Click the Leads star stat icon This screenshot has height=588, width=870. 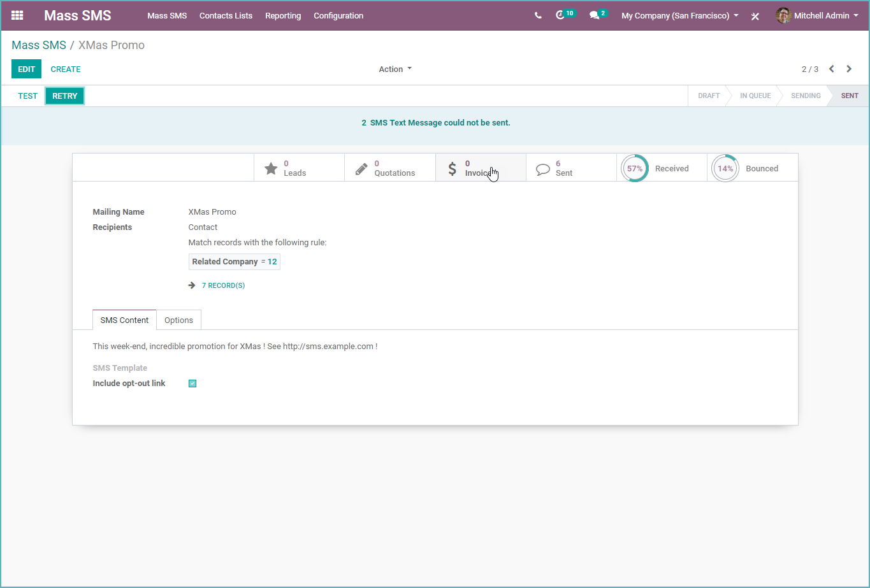click(x=271, y=167)
